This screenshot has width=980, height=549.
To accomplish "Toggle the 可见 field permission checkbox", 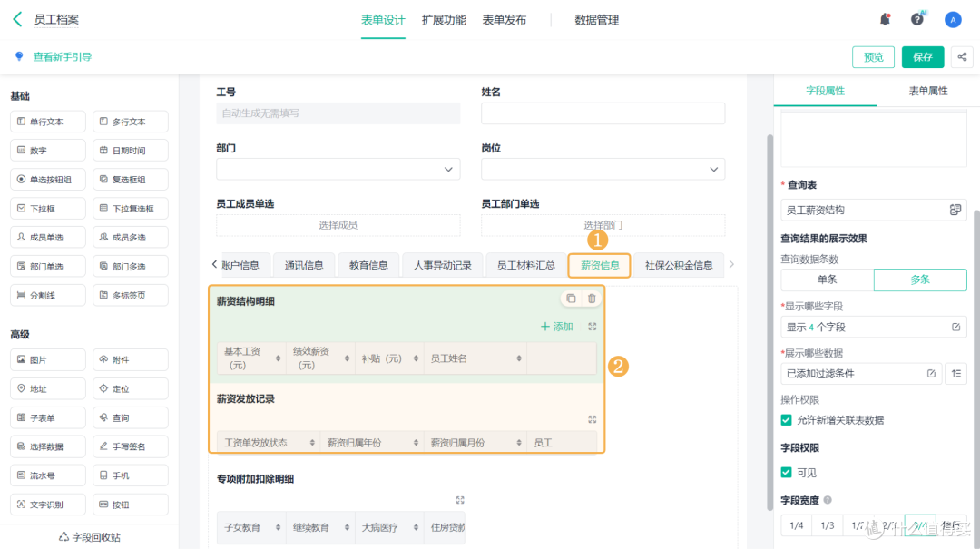I will (786, 472).
